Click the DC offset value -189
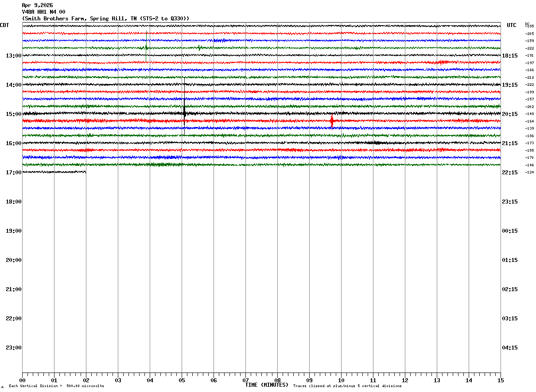Screen dimensions: 536x392 (529, 92)
